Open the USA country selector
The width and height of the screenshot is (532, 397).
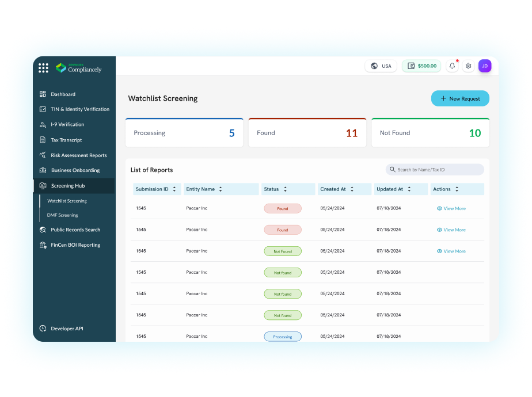pyautogui.click(x=381, y=66)
